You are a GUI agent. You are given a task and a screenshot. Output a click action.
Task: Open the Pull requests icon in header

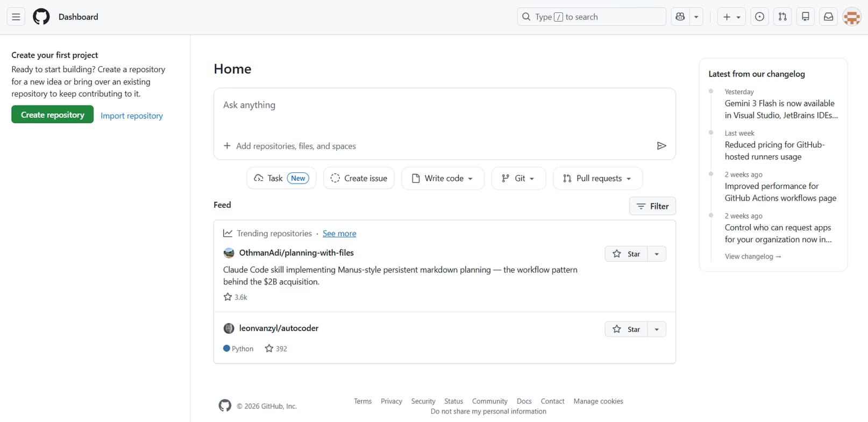point(782,17)
